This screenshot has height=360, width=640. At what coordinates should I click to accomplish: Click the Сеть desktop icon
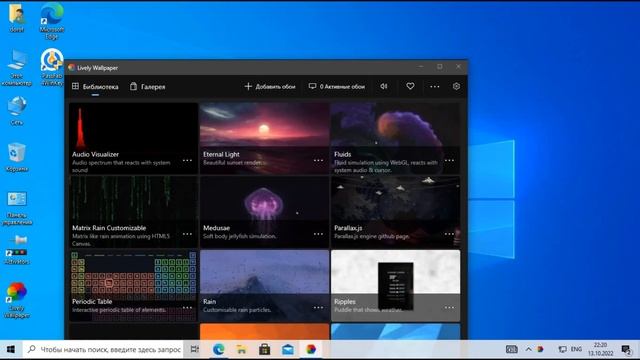(17, 111)
